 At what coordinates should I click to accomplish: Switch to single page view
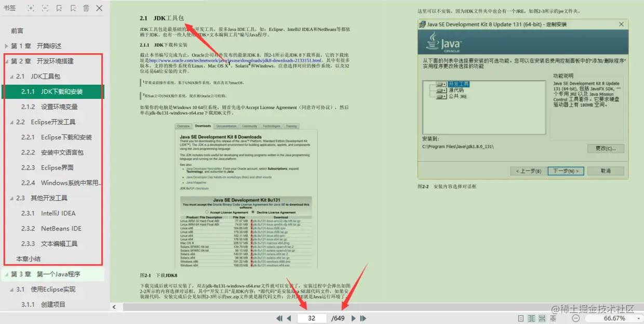coord(521,318)
